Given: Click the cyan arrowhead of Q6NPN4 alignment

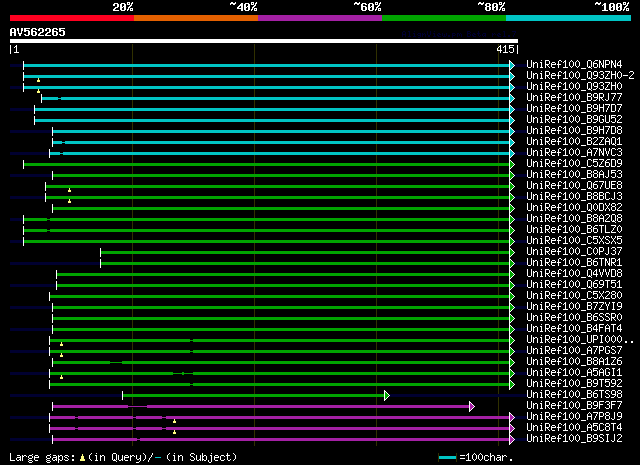Looking at the screenshot, I should pos(512,65).
